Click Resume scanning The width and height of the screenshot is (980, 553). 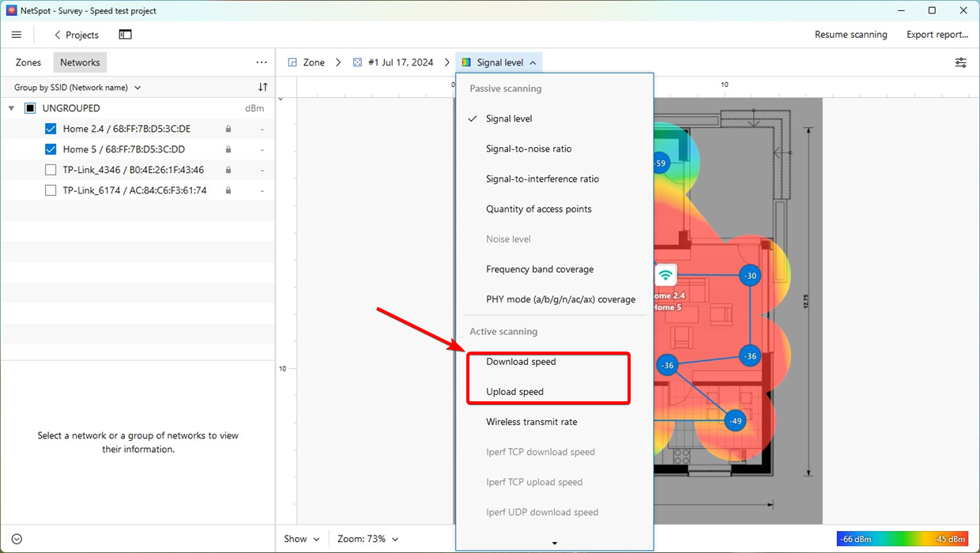click(850, 35)
